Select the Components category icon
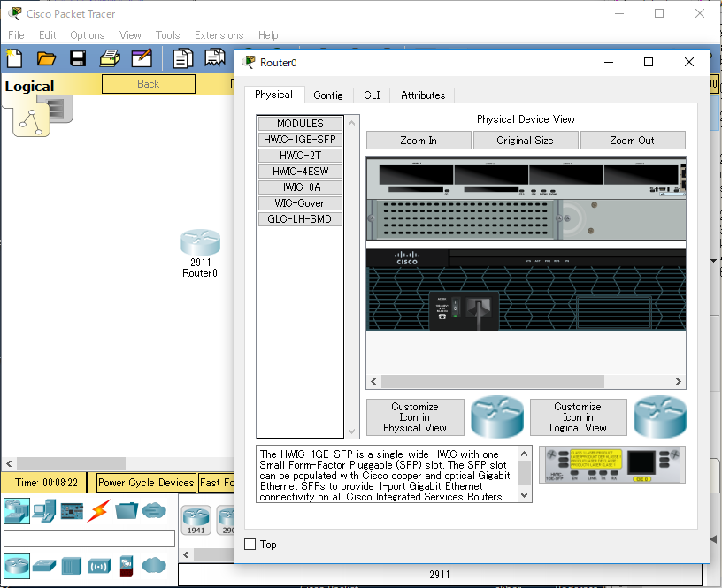This screenshot has height=588, width=722. point(72,511)
